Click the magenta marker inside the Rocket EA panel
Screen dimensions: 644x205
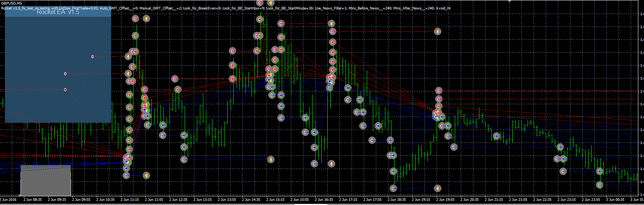93,56
